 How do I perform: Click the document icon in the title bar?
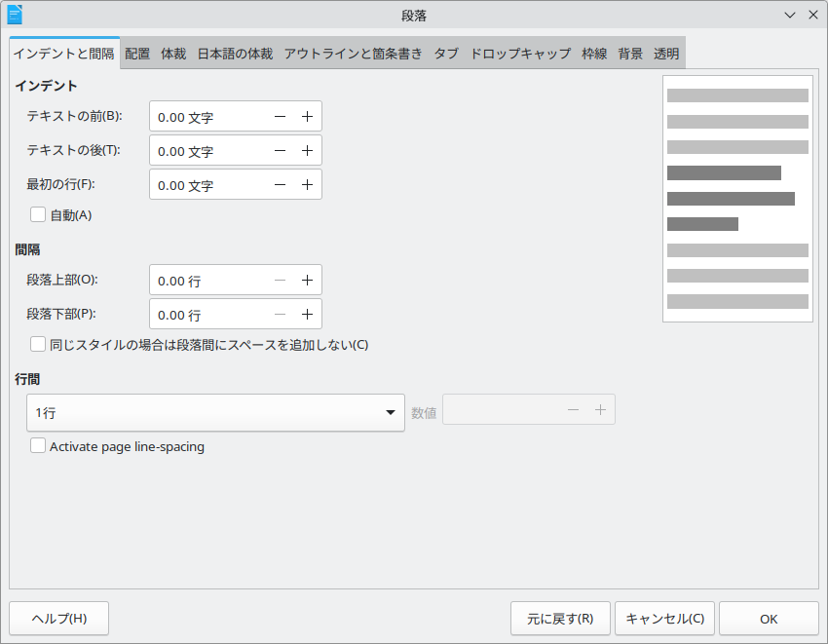point(15,15)
